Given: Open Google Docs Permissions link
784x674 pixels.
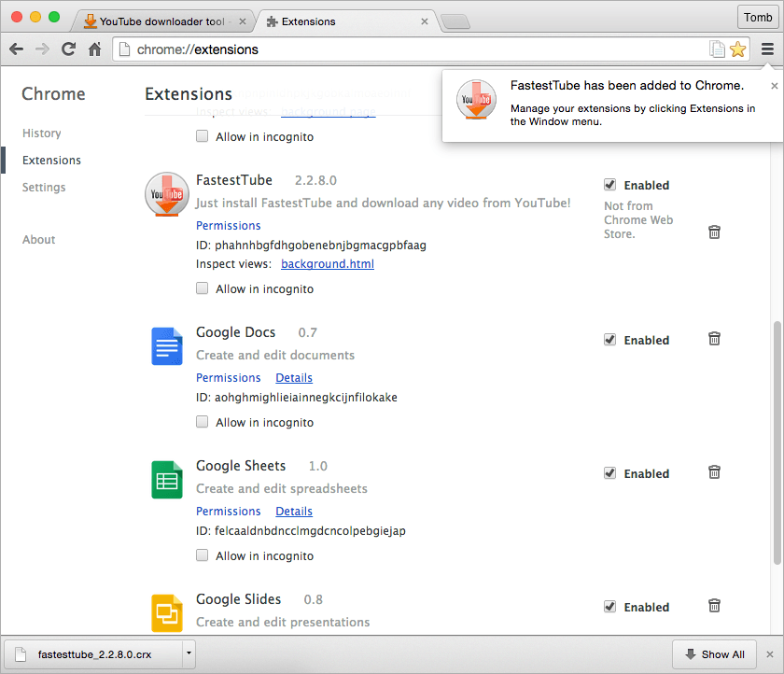Looking at the screenshot, I should 228,377.
